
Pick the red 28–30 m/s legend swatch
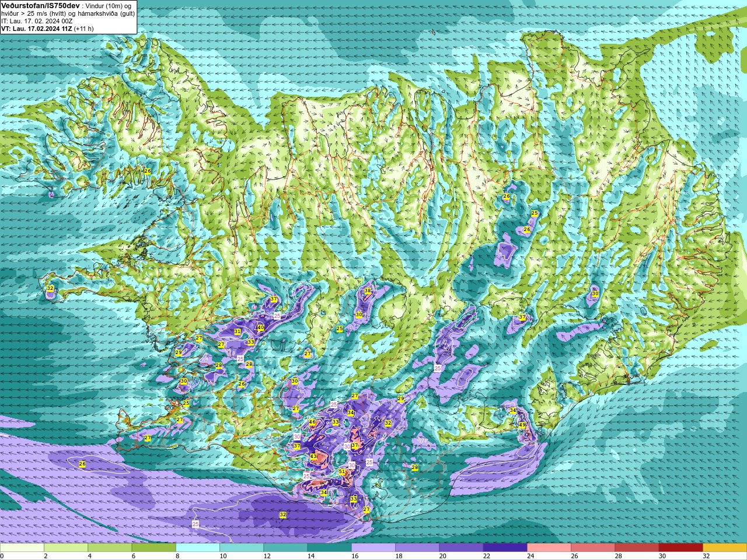point(637,548)
